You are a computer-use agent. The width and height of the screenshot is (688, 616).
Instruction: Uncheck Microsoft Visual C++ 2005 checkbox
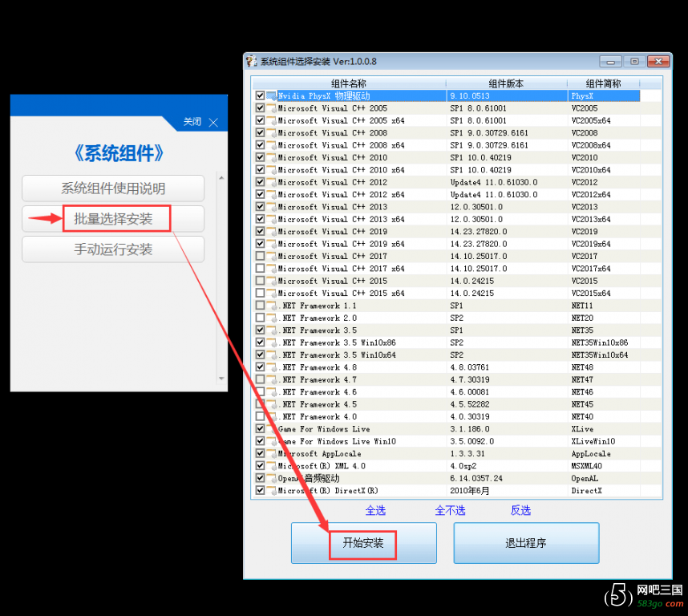point(260,108)
